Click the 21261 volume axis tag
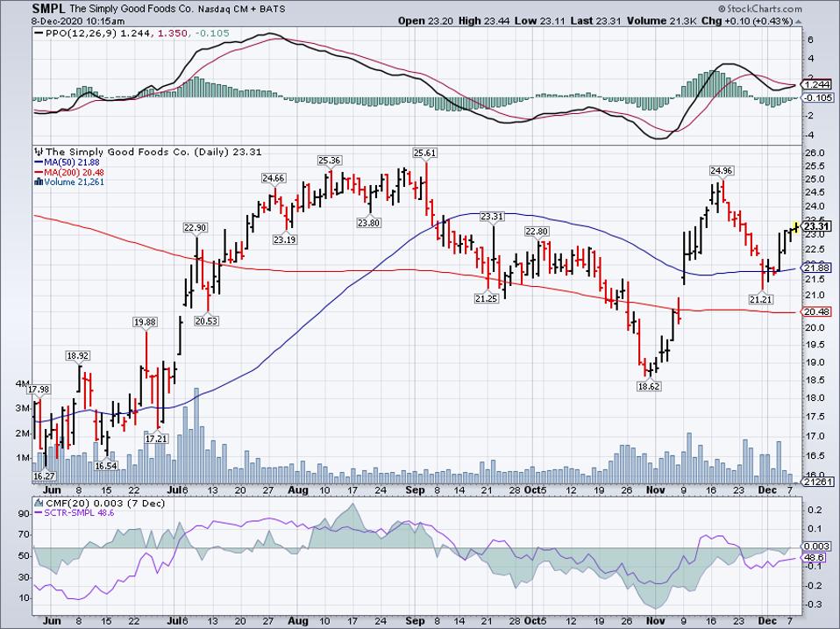Image resolution: width=840 pixels, height=629 pixels. (817, 482)
